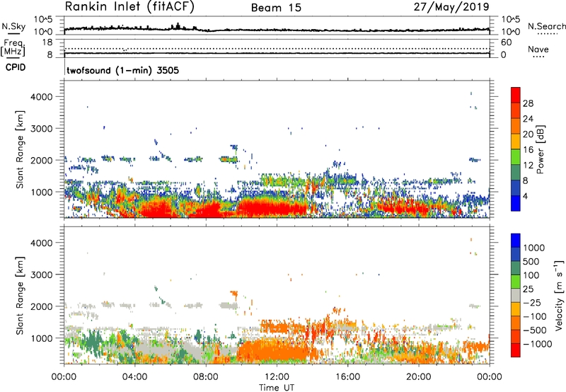Click the Slant Range label of power panel
The width and height of the screenshot is (566, 392).
pos(20,149)
